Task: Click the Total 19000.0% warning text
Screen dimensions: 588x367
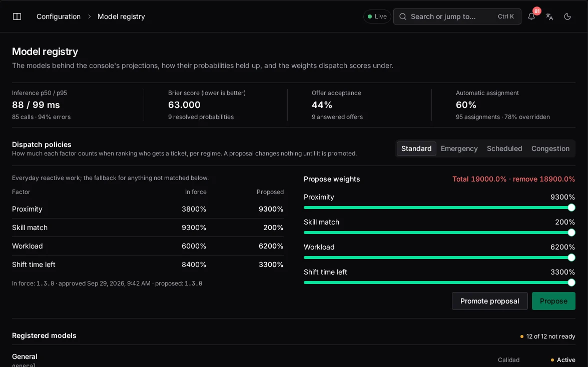Action: pyautogui.click(x=513, y=179)
